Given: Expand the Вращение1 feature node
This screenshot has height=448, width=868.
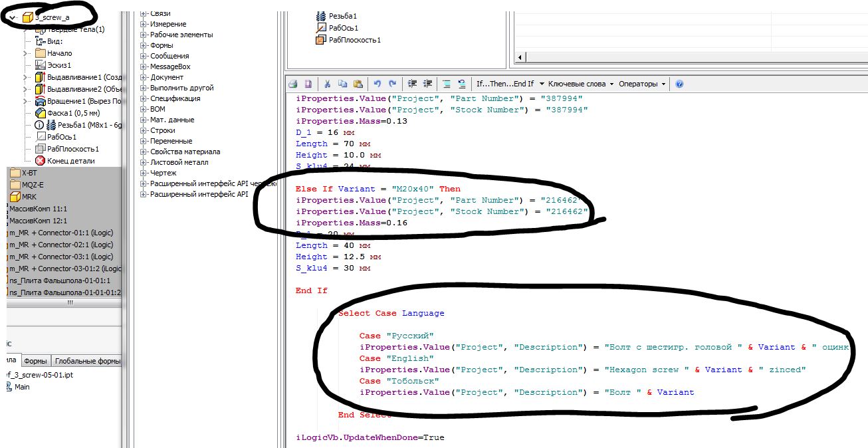Looking at the screenshot, I should [x=25, y=101].
